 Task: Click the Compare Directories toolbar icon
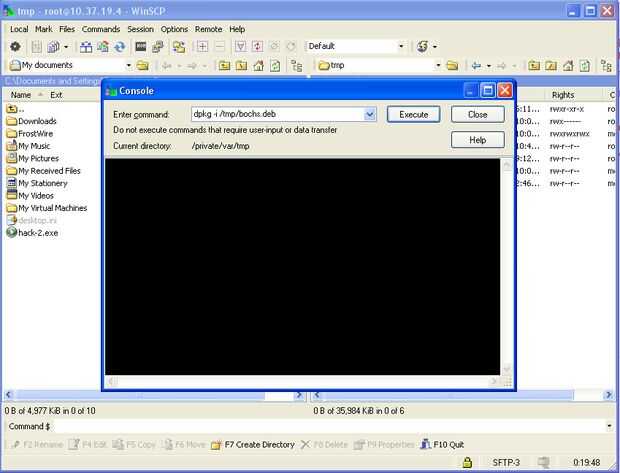point(85,47)
